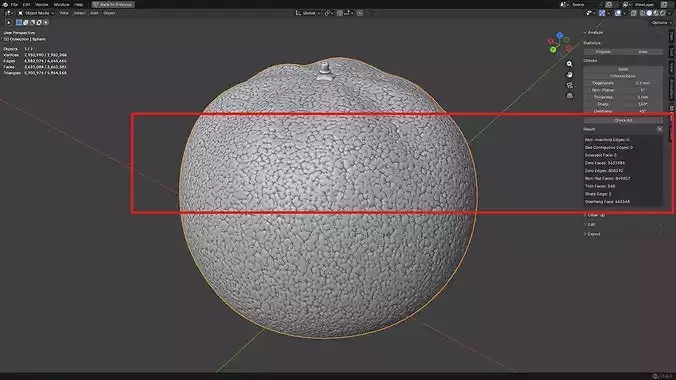
Task: Open the Window menu
Action: coord(62,4)
